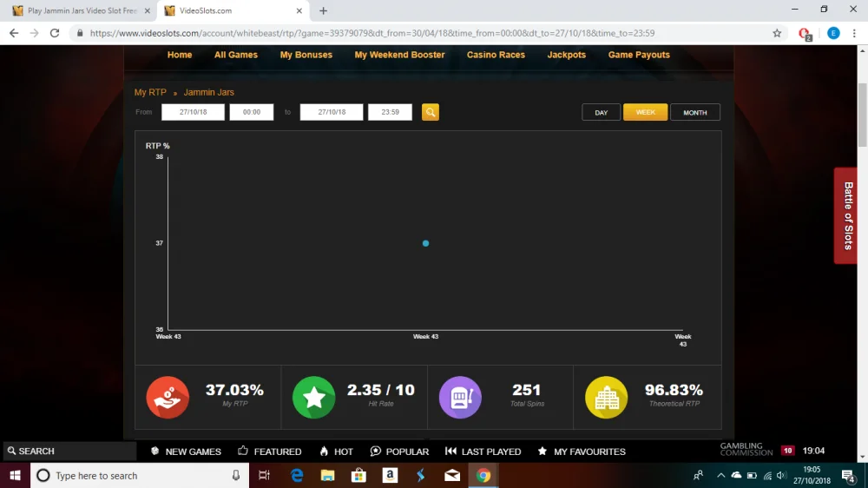Open a new browser tab
This screenshot has height=488, width=868.
click(323, 10)
